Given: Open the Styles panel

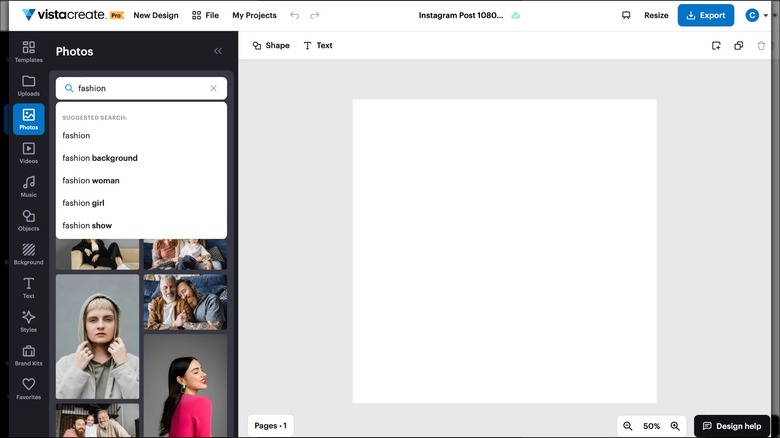Looking at the screenshot, I should tap(28, 320).
